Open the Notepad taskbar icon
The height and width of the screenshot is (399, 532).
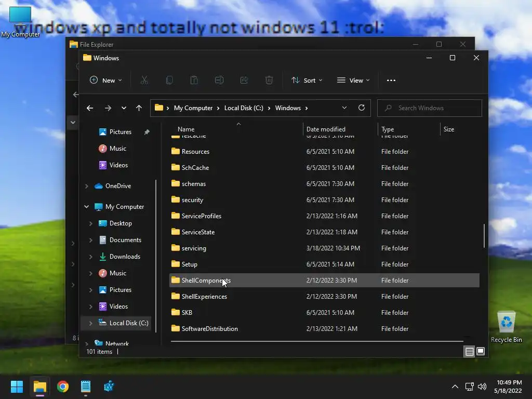click(x=86, y=387)
